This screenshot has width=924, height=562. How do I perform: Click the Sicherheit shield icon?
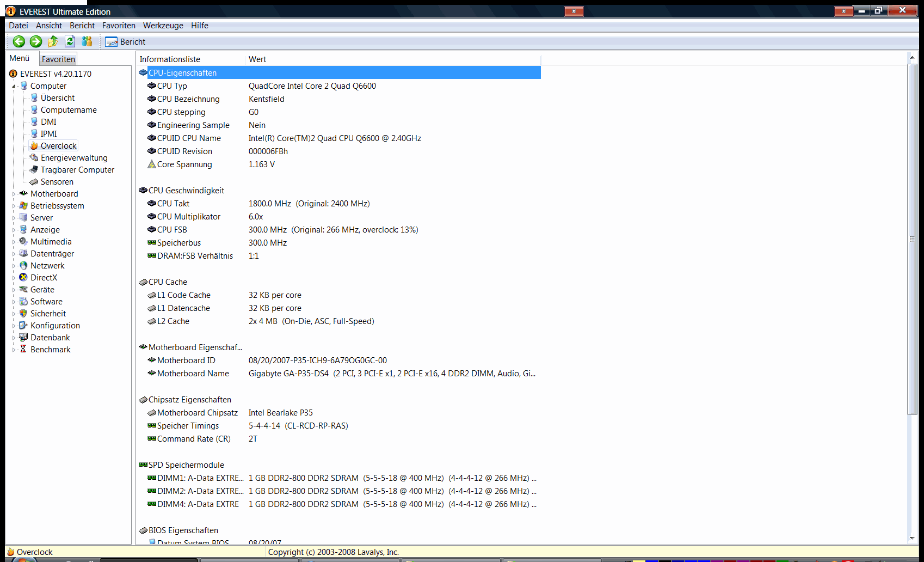pyautogui.click(x=23, y=313)
